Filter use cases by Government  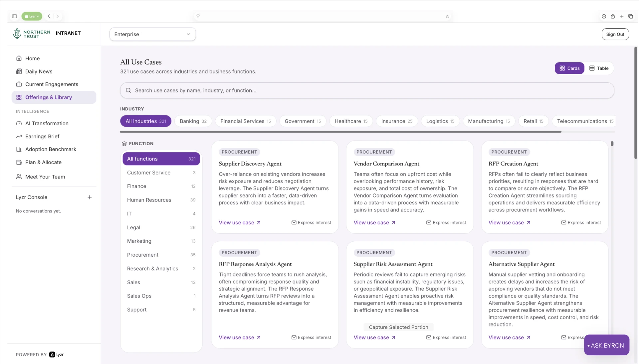303,121
